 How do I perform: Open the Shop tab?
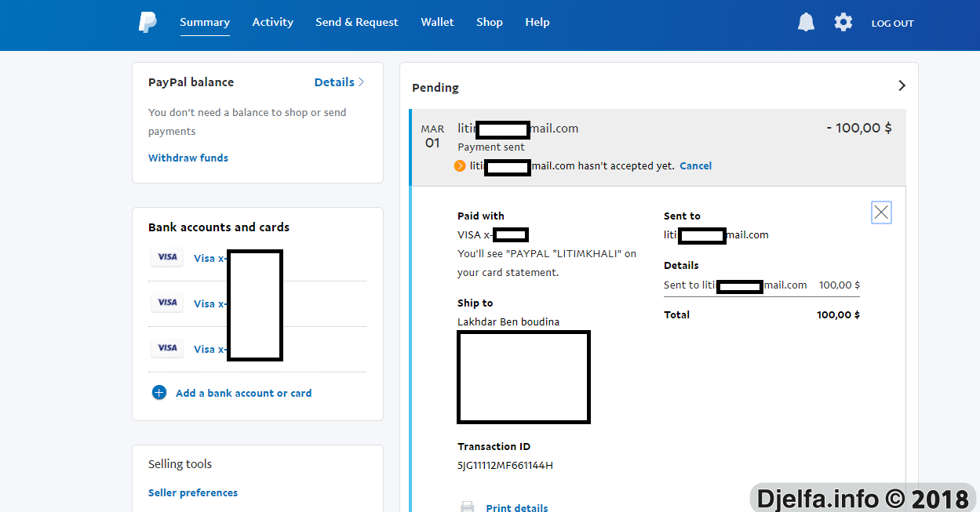490,22
